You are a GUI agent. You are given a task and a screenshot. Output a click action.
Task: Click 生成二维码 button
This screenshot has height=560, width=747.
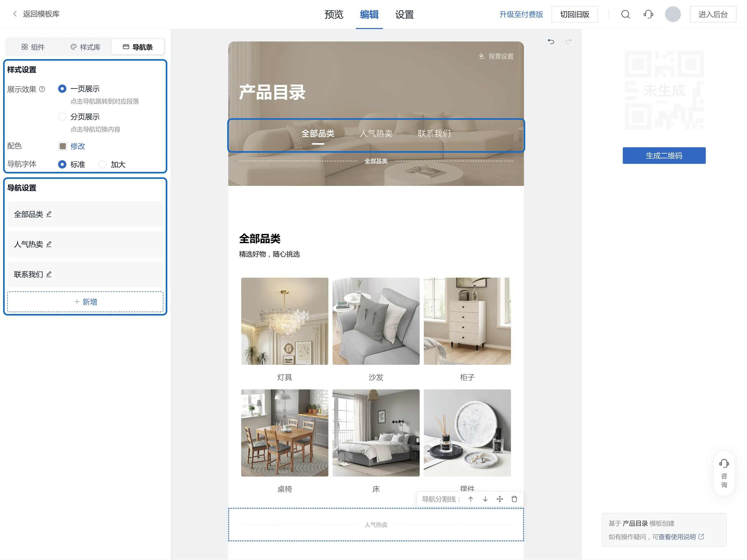[x=664, y=156]
